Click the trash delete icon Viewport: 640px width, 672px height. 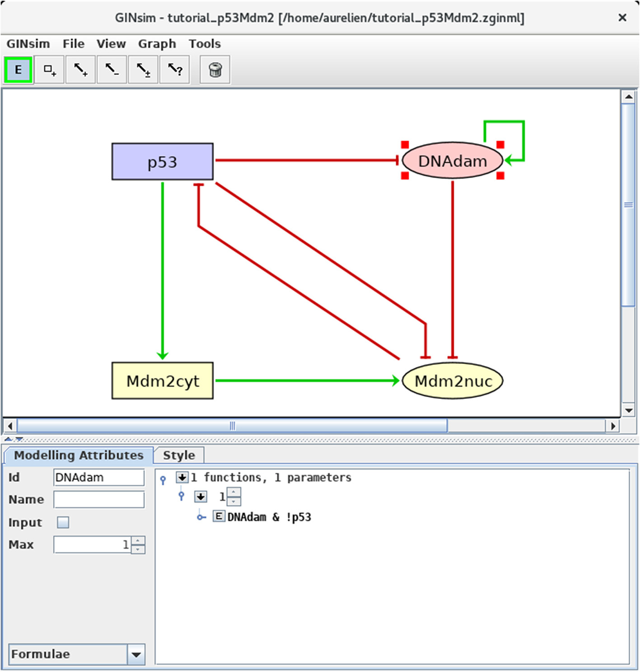point(215,70)
